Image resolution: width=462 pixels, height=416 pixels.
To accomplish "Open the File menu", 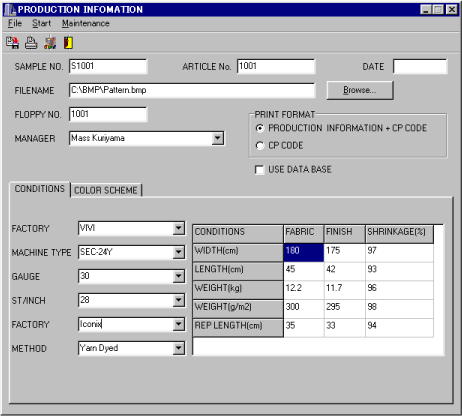I will coord(15,23).
